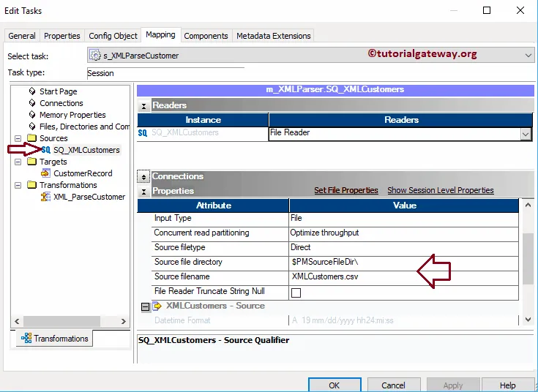Open the File Reader readers dropdown
This screenshot has height=392, width=538.
click(526, 134)
